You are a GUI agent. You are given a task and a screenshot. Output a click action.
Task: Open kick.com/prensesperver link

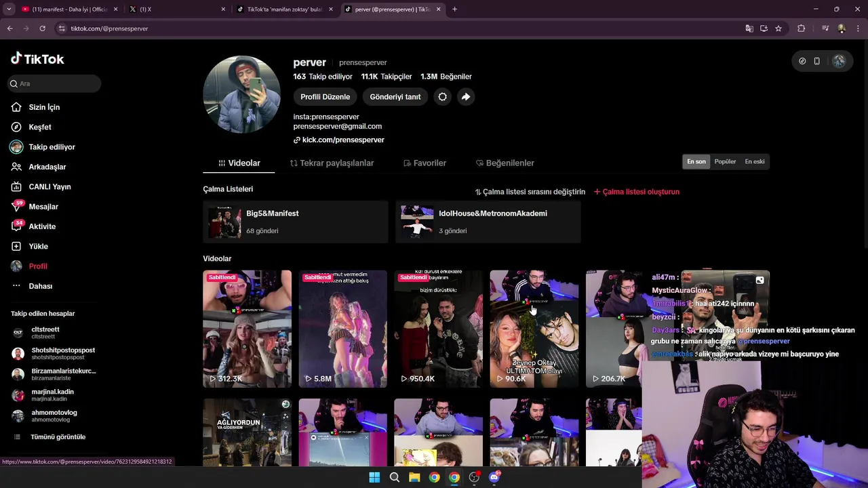coord(339,140)
